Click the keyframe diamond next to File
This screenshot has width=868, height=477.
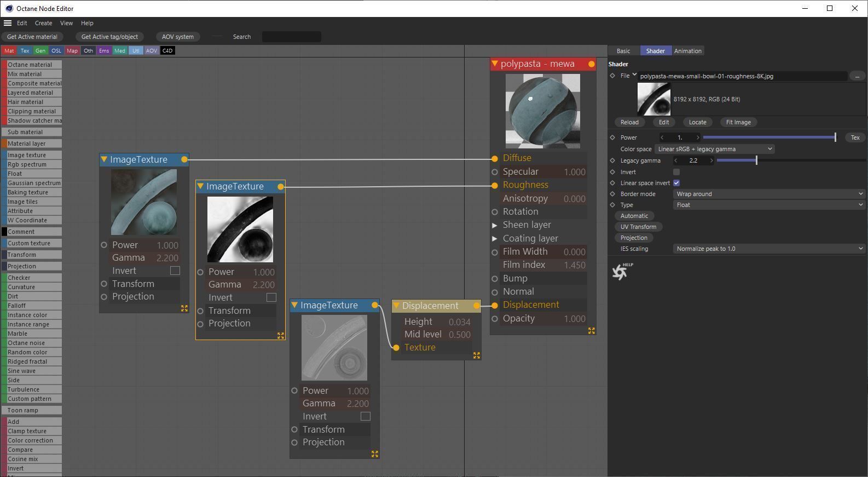(x=612, y=76)
